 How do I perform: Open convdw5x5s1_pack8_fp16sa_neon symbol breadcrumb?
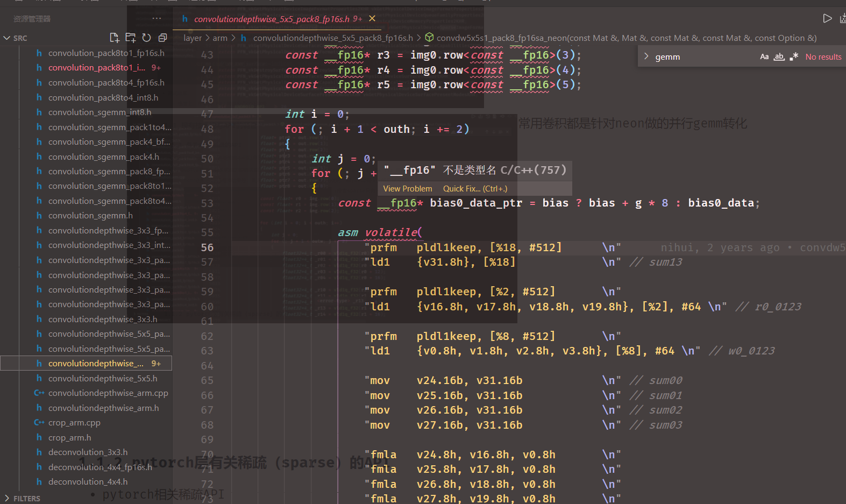coord(627,38)
